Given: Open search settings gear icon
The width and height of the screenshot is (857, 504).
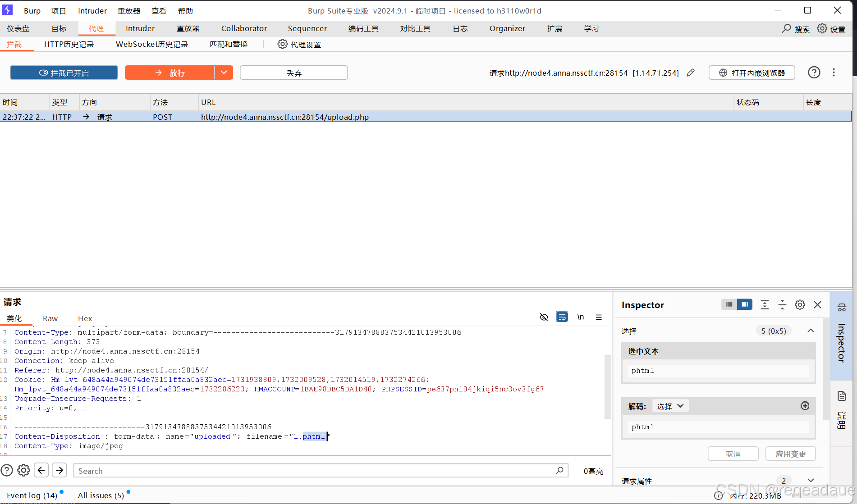Looking at the screenshot, I should (x=23, y=470).
